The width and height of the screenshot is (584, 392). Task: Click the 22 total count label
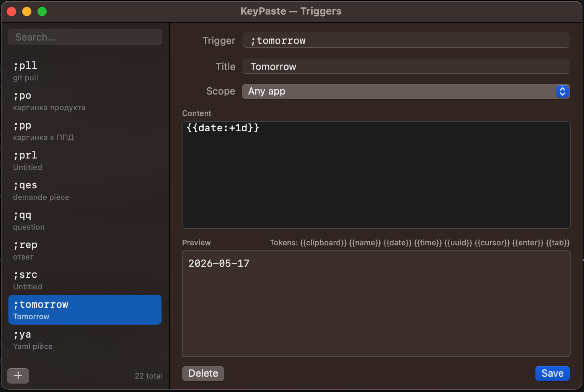tap(148, 376)
